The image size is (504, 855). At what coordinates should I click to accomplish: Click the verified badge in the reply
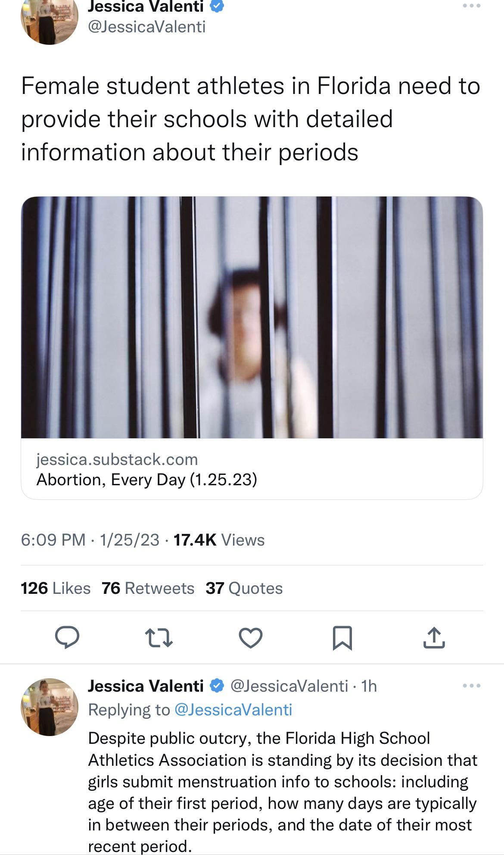click(x=217, y=686)
